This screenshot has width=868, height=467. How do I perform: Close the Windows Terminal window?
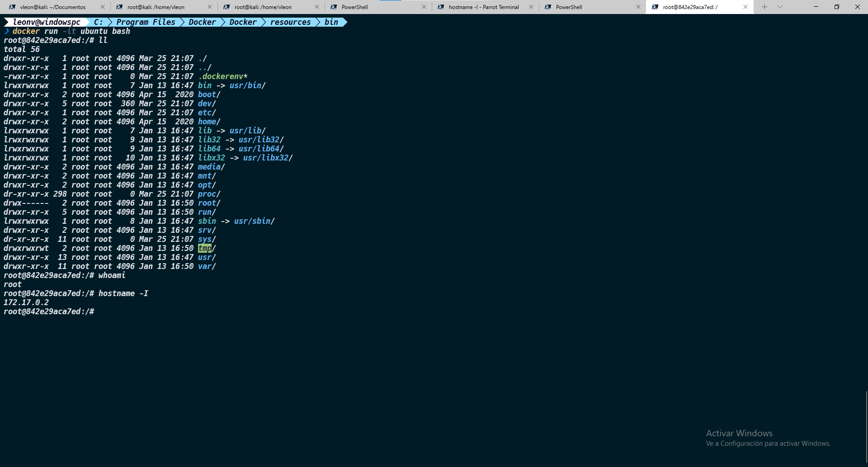(858, 7)
